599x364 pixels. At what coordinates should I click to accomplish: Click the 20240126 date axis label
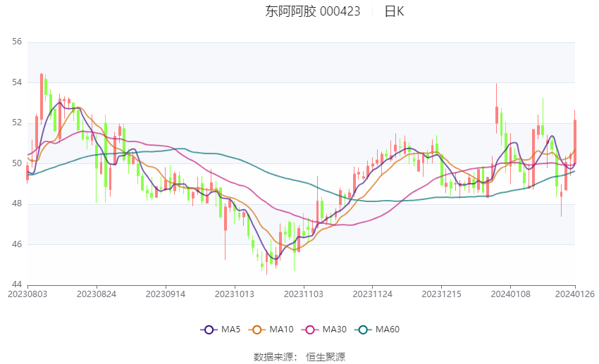575,294
